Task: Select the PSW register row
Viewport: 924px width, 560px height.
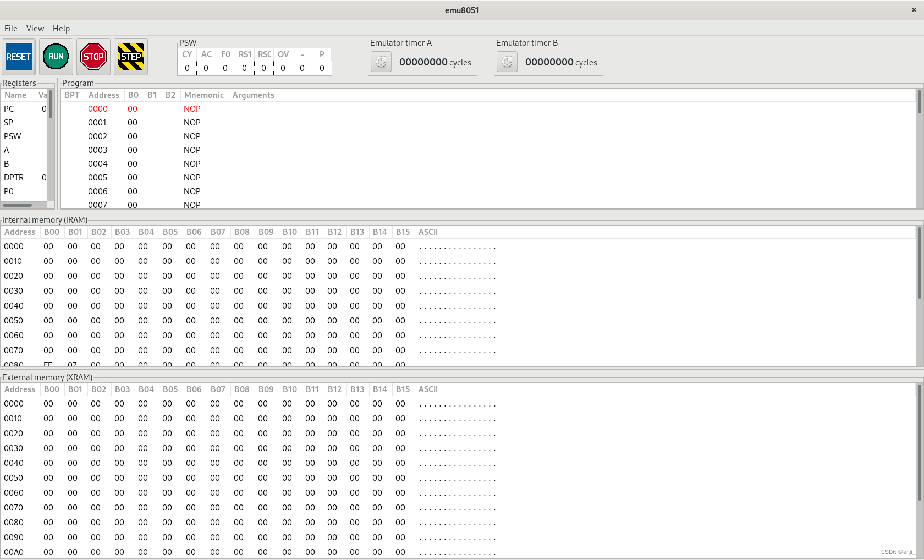Action: click(x=25, y=136)
